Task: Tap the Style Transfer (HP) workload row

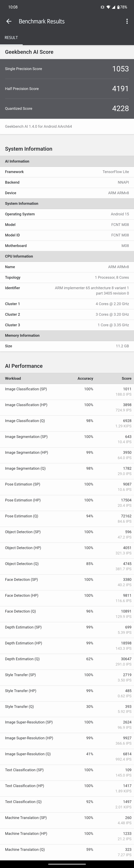Action: click(67, 694)
